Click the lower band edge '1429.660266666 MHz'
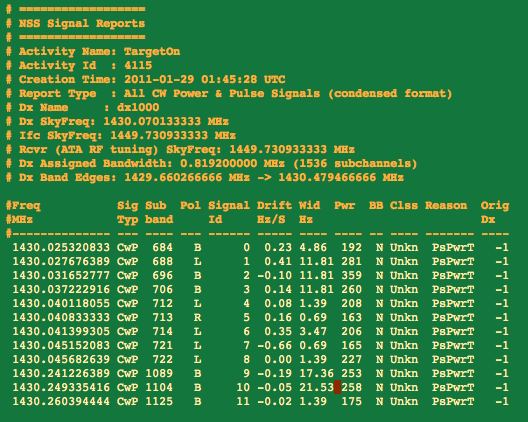 coord(187,177)
